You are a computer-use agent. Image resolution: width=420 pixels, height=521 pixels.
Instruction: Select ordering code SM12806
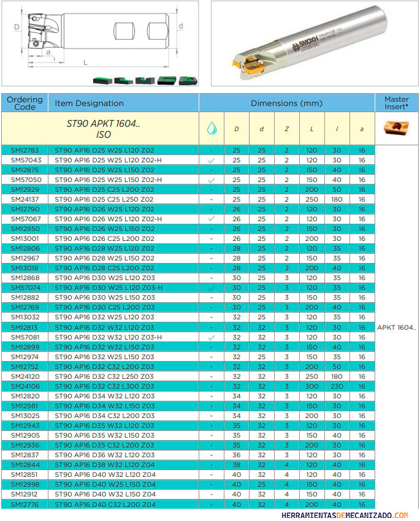point(25,248)
